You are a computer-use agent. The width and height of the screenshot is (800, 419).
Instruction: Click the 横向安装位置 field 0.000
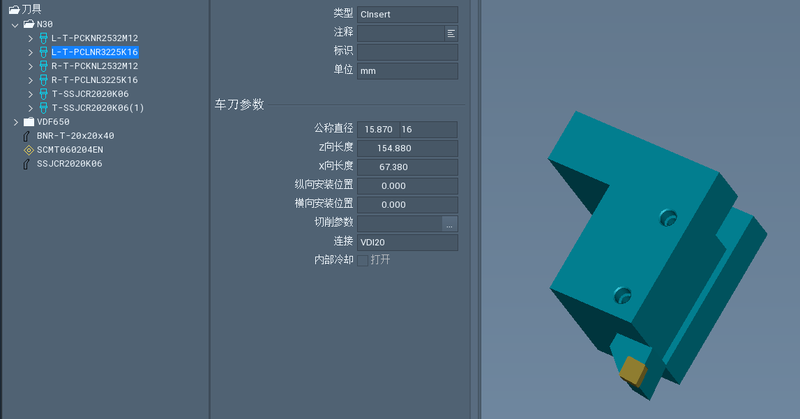click(x=408, y=205)
